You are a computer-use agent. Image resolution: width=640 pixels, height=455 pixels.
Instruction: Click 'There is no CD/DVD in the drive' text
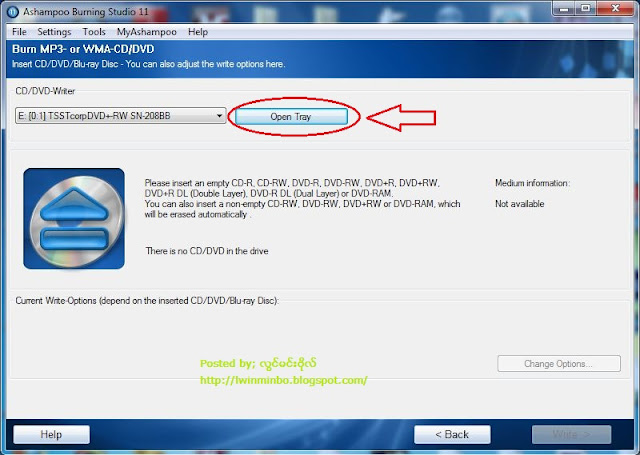point(207,251)
